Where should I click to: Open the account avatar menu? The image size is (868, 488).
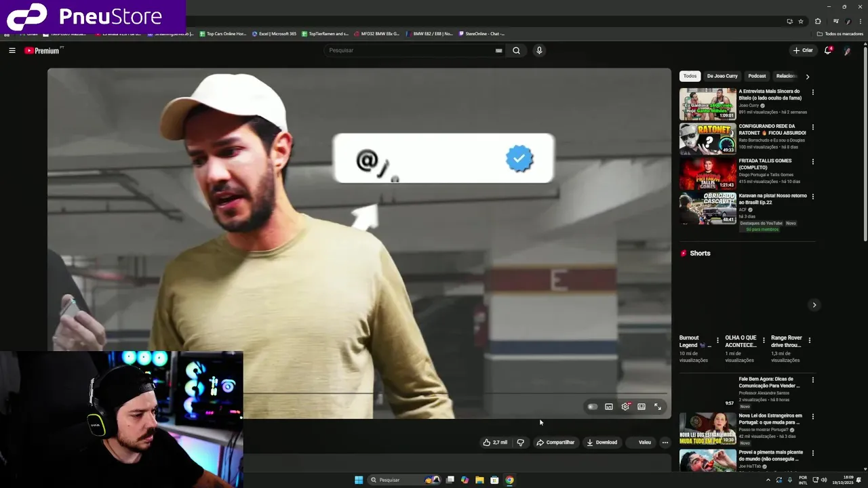pyautogui.click(x=847, y=50)
